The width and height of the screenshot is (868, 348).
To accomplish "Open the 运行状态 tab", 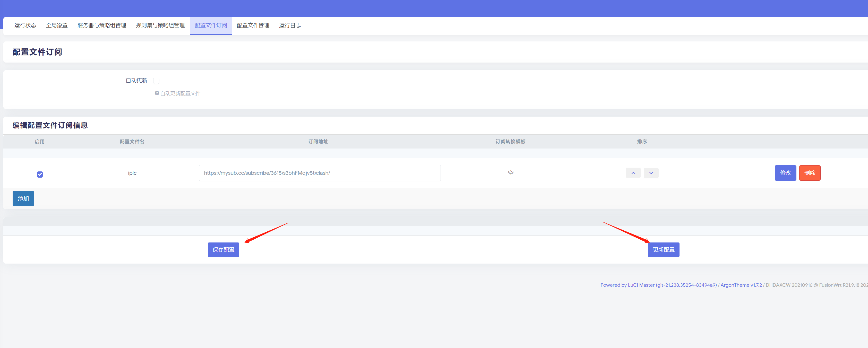I will tap(25, 25).
